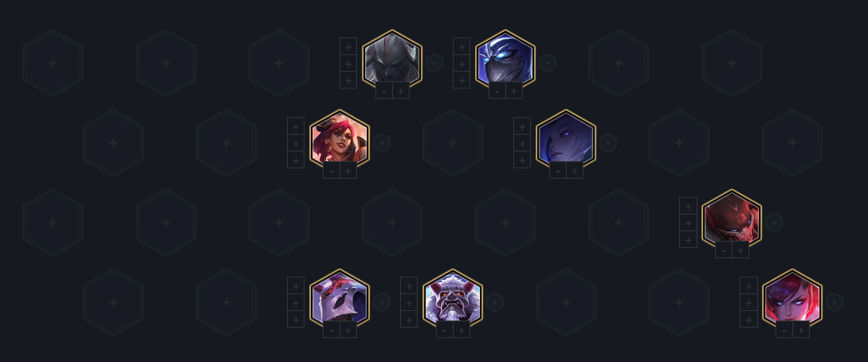Select the red-haired glowing-eyed woman portrait
Image resolution: width=868 pixels, height=362 pixels.
(792, 299)
